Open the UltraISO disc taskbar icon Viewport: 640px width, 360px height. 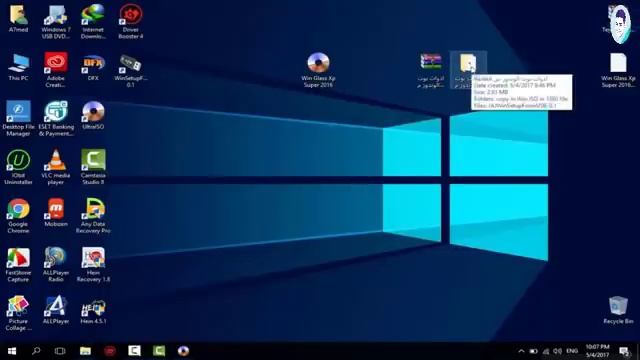183,351
